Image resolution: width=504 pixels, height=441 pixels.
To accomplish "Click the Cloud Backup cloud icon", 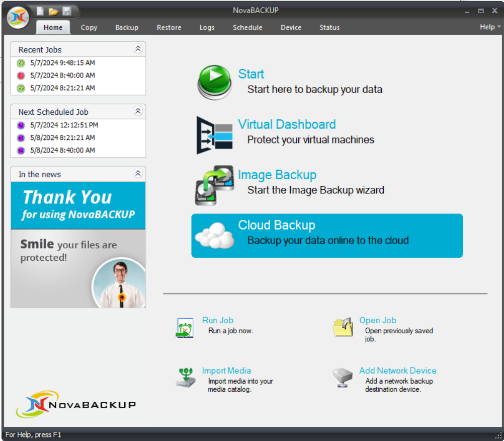I will pos(215,236).
